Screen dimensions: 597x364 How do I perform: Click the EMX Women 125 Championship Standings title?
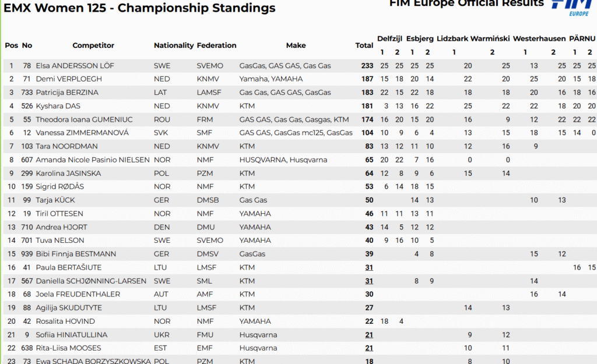coord(139,8)
